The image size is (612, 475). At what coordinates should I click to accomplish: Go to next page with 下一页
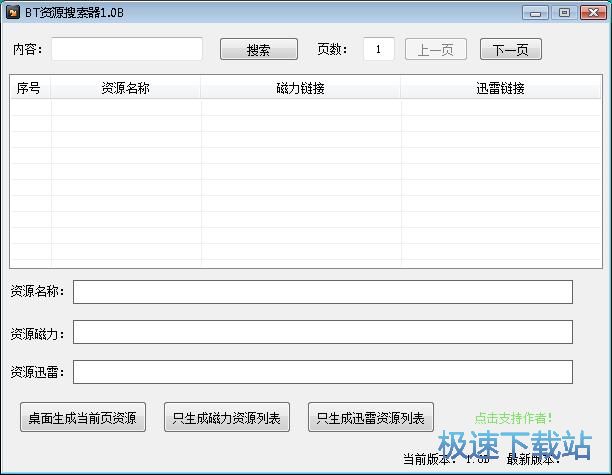511,49
